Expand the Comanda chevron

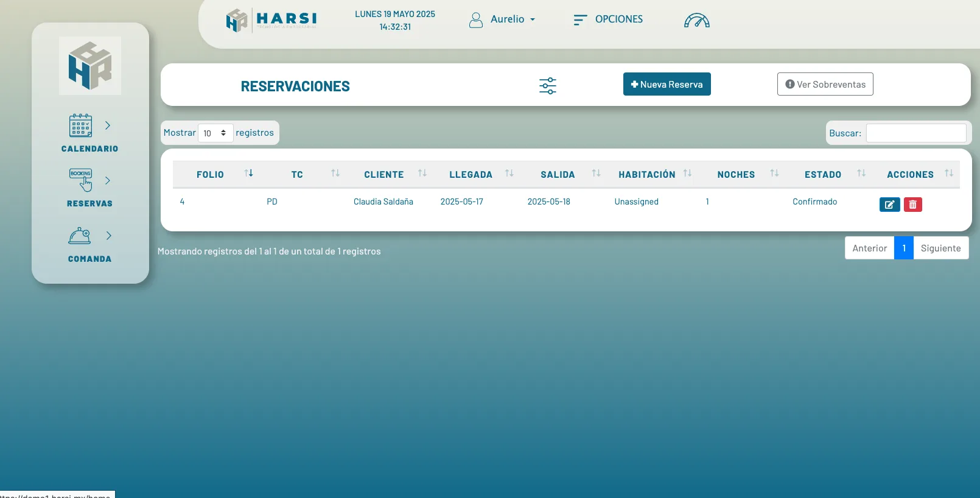point(108,236)
